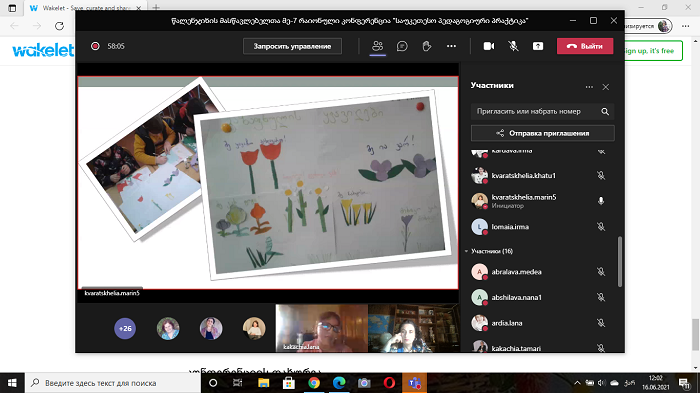Open Microsoft Edge from taskbar
Viewport: 700px width, 393px height.
(x=339, y=383)
